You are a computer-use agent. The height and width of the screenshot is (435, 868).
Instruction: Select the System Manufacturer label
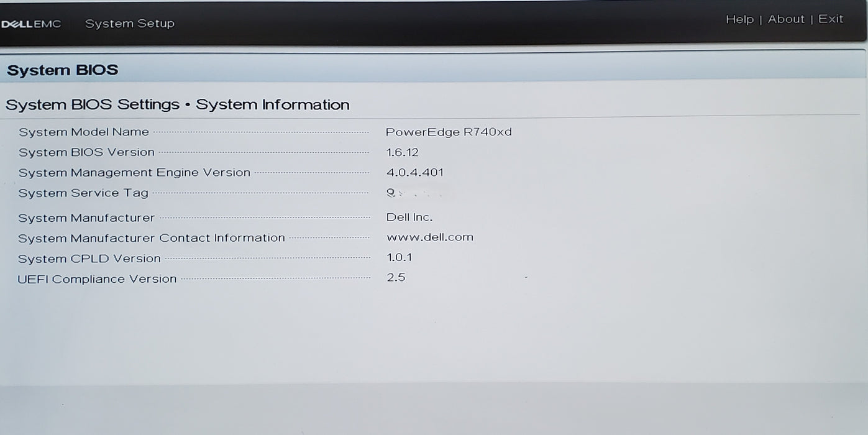[x=86, y=218]
